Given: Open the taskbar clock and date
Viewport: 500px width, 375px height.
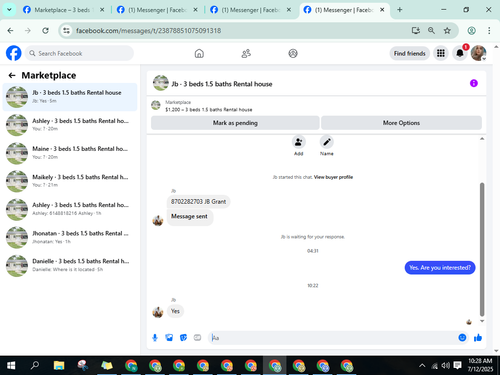Looking at the screenshot, I should coord(480,365).
